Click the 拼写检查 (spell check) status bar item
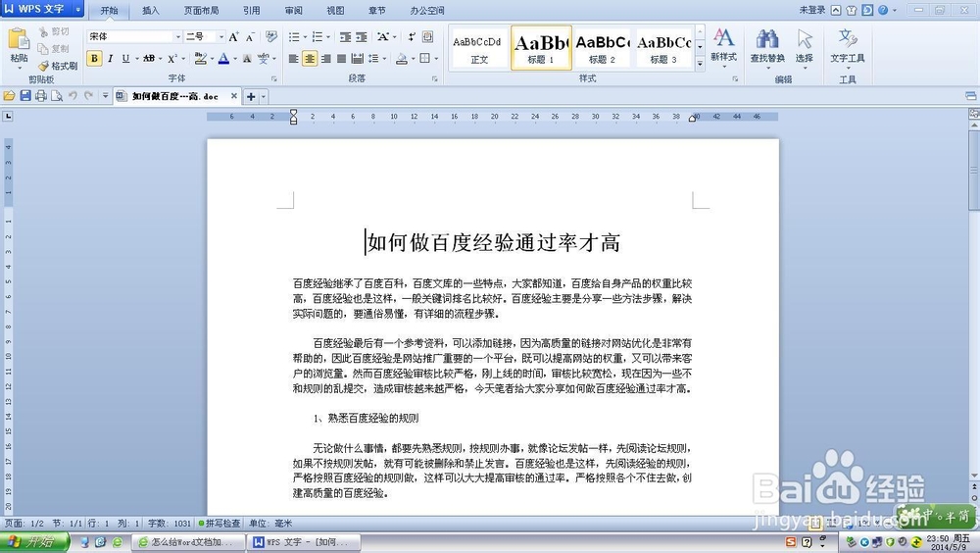The height and width of the screenshot is (553, 980). [x=220, y=523]
